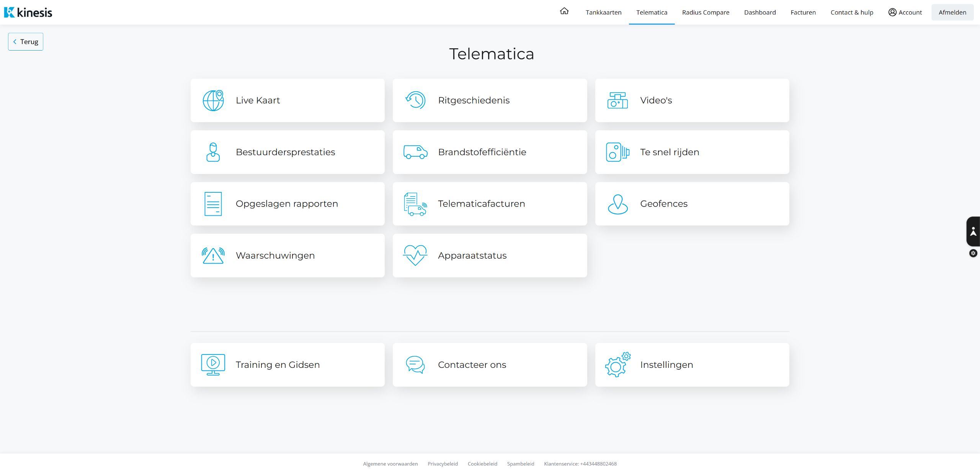The height and width of the screenshot is (474, 980).
Task: Click the Afmelden button
Action: [x=952, y=12]
